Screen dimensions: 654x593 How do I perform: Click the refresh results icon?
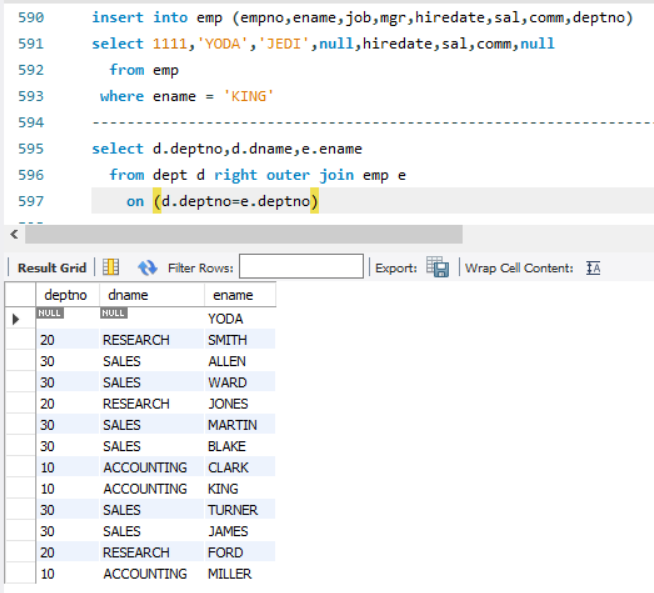[x=147, y=267]
